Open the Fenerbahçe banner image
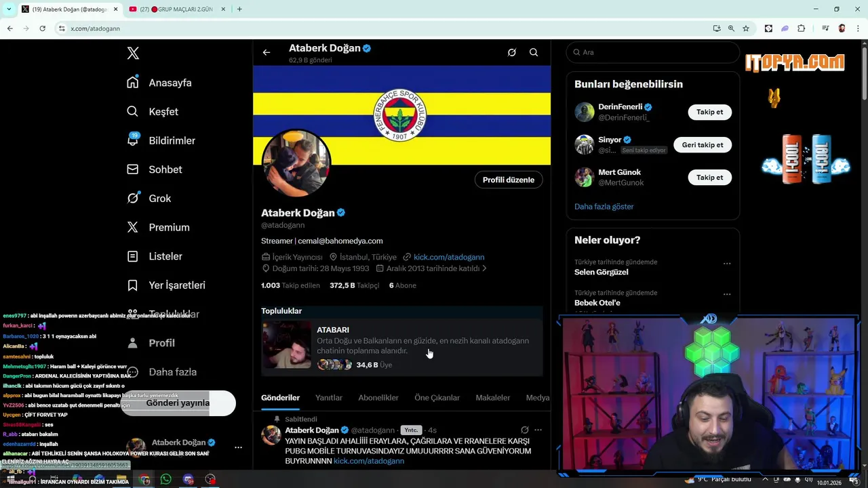Viewport: 868px width, 488px height. (x=401, y=115)
